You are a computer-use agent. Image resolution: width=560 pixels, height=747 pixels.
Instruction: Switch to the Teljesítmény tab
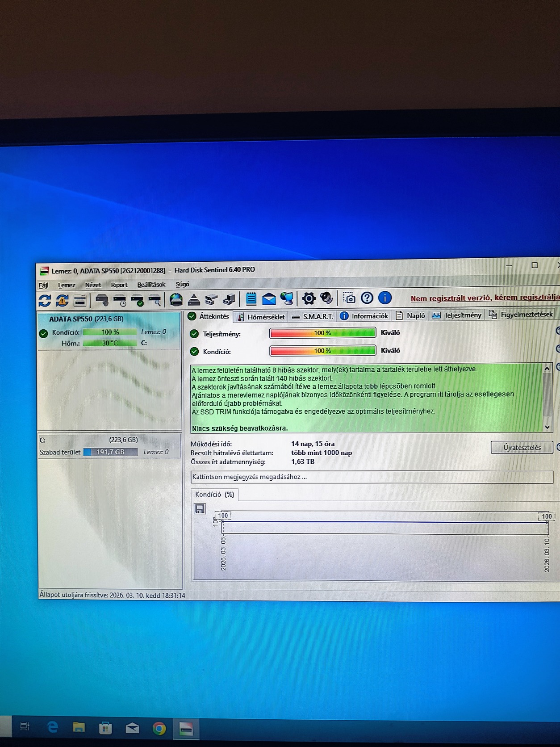pyautogui.click(x=456, y=315)
